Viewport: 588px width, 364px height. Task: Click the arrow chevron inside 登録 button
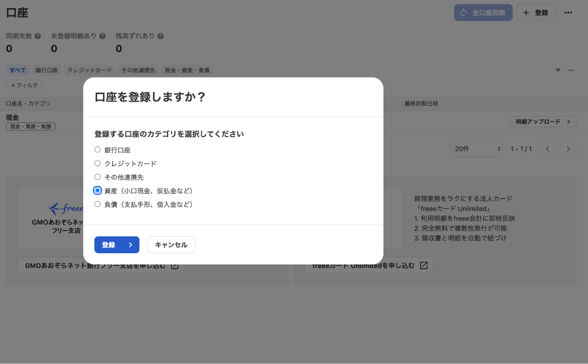click(x=130, y=245)
